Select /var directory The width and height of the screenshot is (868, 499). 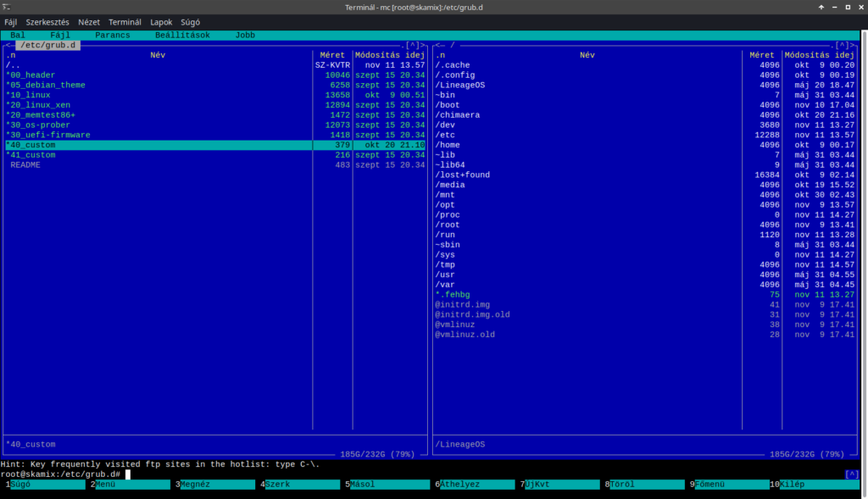pos(644,285)
